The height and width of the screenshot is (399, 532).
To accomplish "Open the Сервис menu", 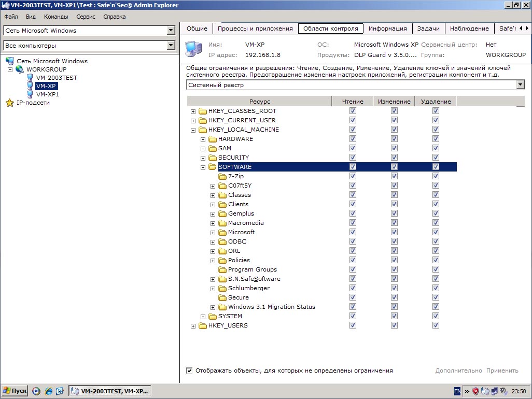I will tap(86, 17).
